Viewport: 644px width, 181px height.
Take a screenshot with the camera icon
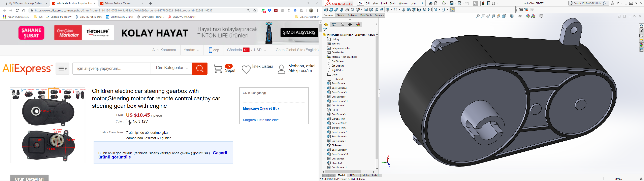click(521, 9)
